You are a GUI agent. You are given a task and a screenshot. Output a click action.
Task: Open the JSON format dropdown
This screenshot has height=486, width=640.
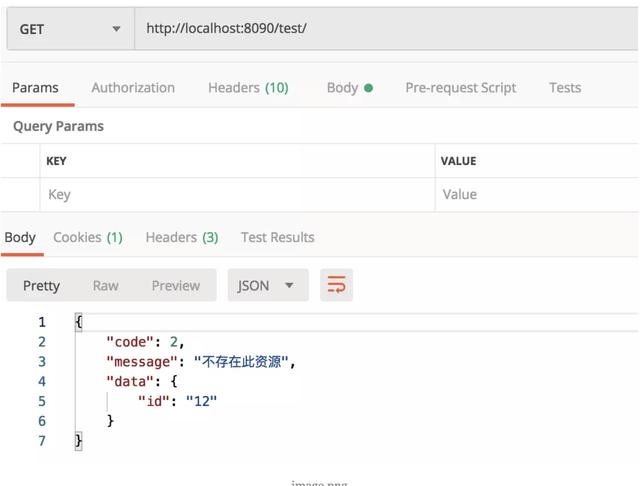[x=268, y=285]
